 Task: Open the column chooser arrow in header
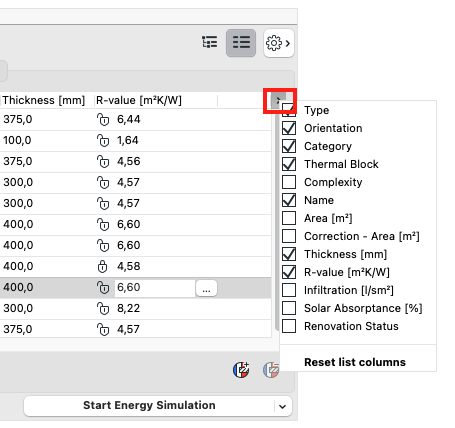coord(278,100)
